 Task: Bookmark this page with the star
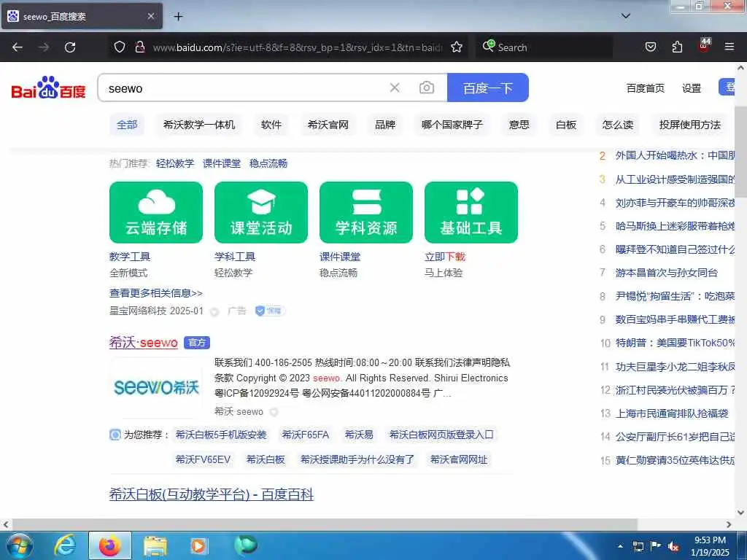tap(457, 47)
